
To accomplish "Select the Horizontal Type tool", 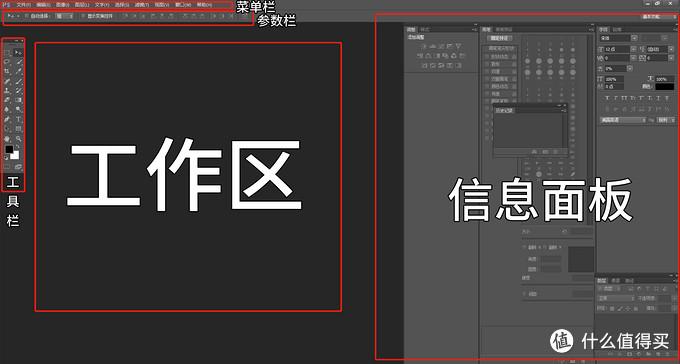I will 19,119.
